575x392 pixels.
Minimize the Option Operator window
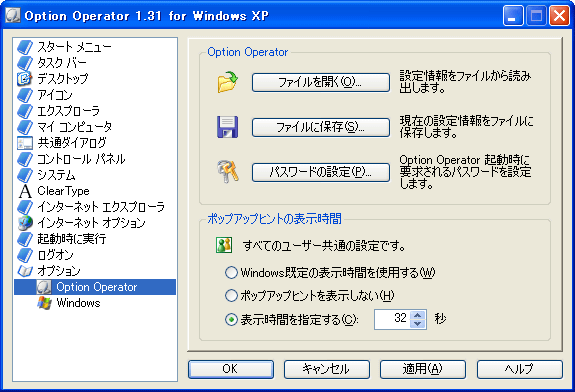(513, 16)
